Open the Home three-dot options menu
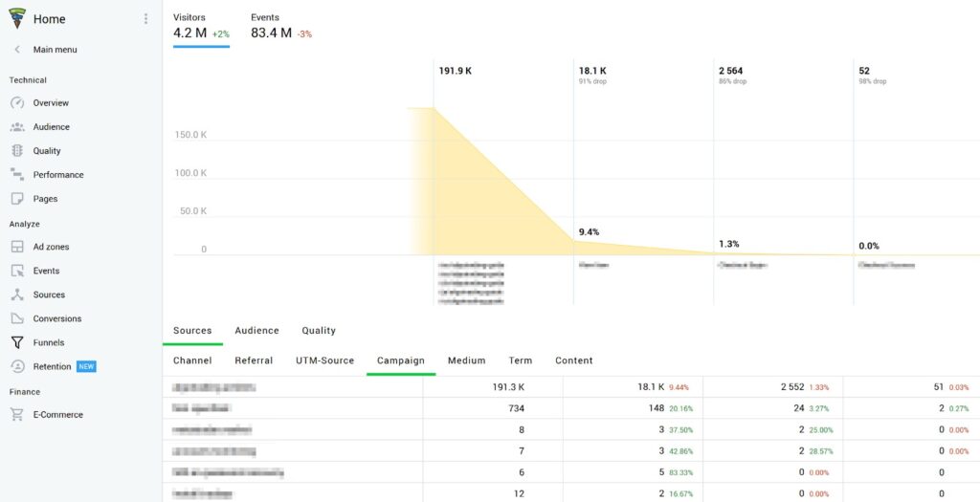The height and width of the screenshot is (502, 980). click(145, 19)
